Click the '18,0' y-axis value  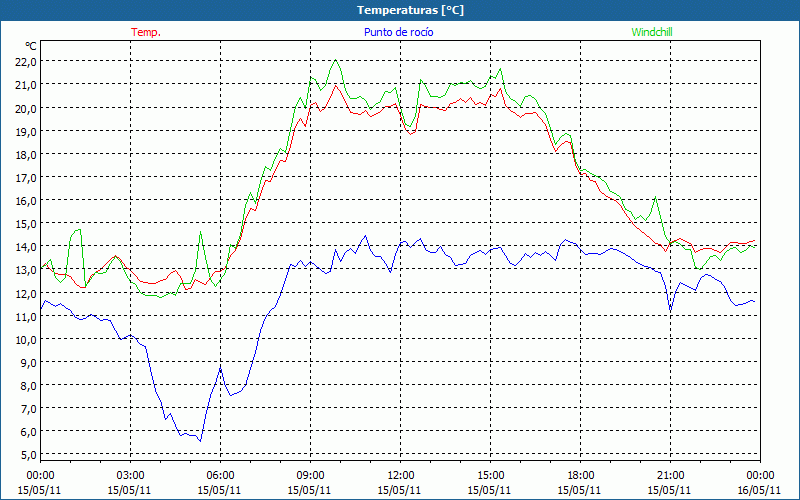tap(28, 154)
